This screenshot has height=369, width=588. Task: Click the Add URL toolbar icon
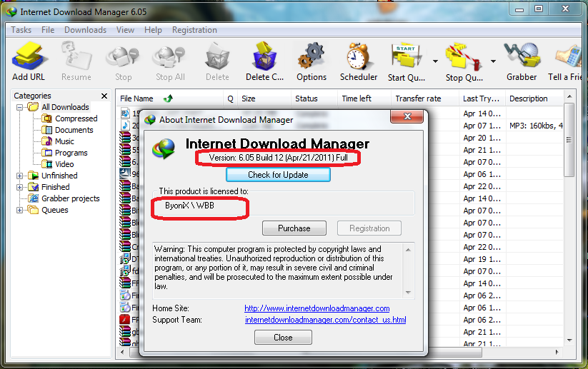(29, 61)
